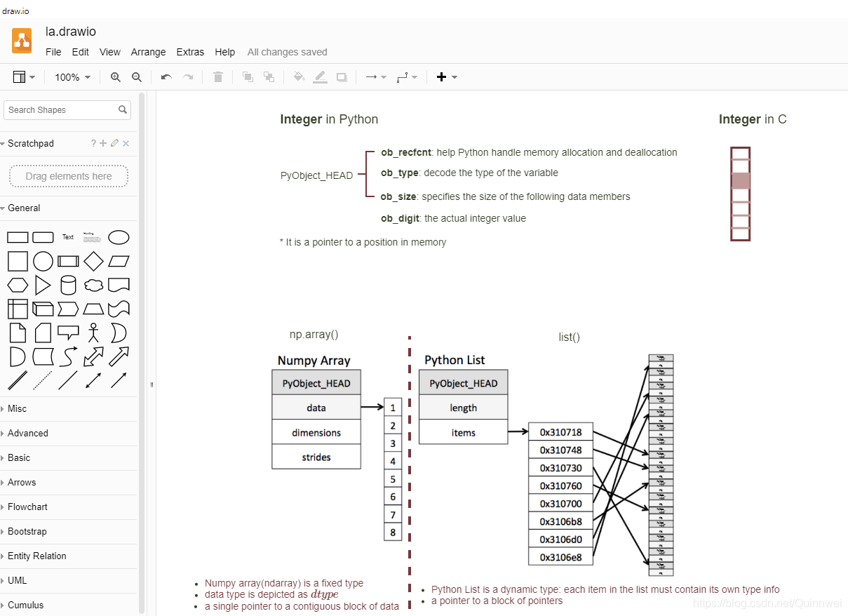The width and height of the screenshot is (848, 616).
Task: Open the insert plus dropdown
Action: pos(447,77)
